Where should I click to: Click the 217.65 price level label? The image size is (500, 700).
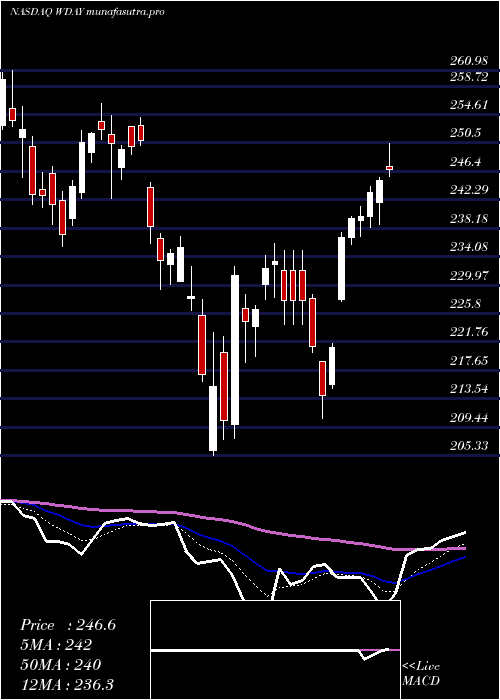469,361
